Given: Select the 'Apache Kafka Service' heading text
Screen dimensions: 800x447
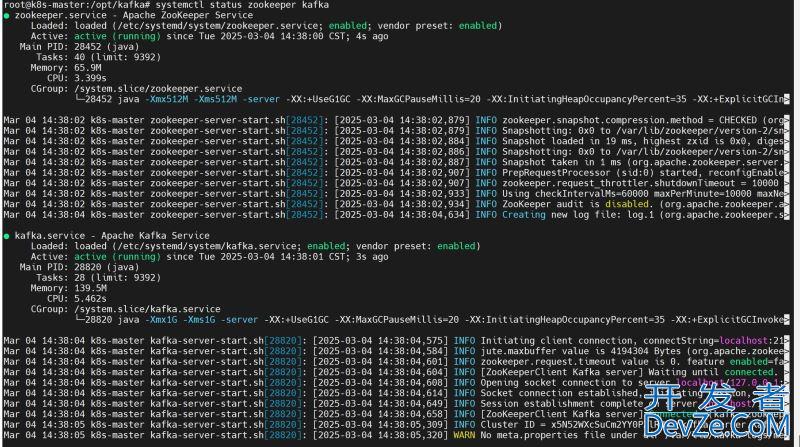Looking at the screenshot, I should click(x=155, y=236).
